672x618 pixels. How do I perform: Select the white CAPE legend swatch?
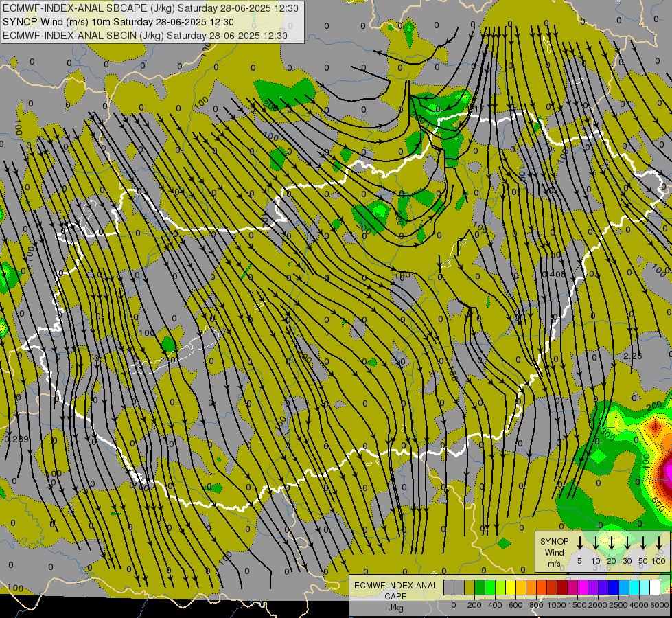point(655,587)
